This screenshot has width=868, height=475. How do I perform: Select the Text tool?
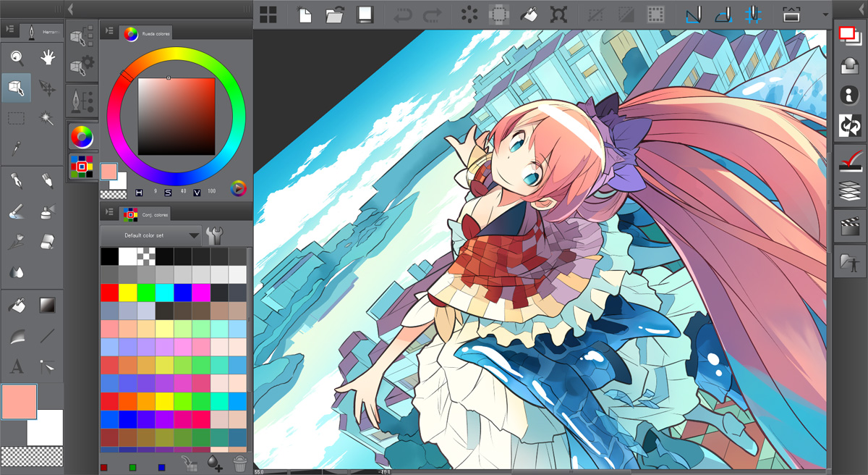point(16,366)
